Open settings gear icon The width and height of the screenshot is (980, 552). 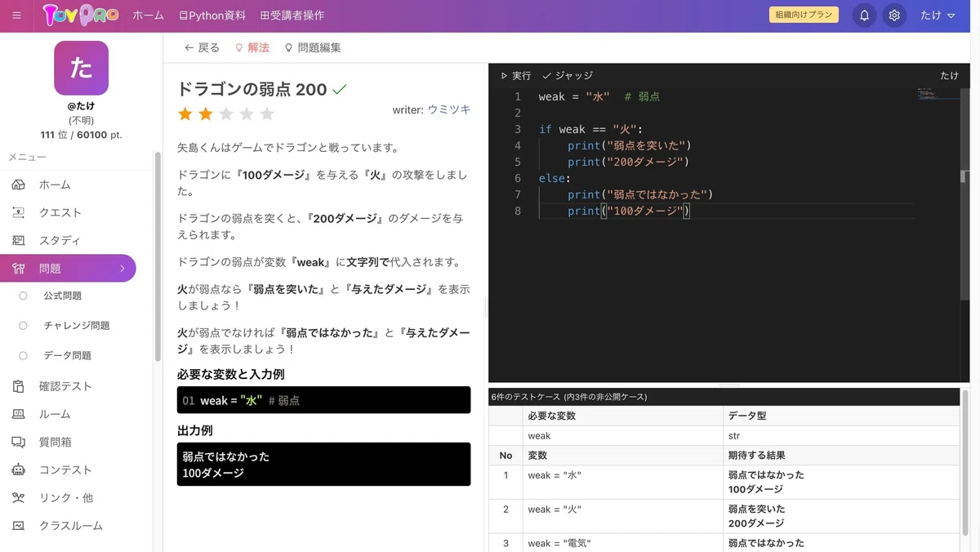point(894,16)
